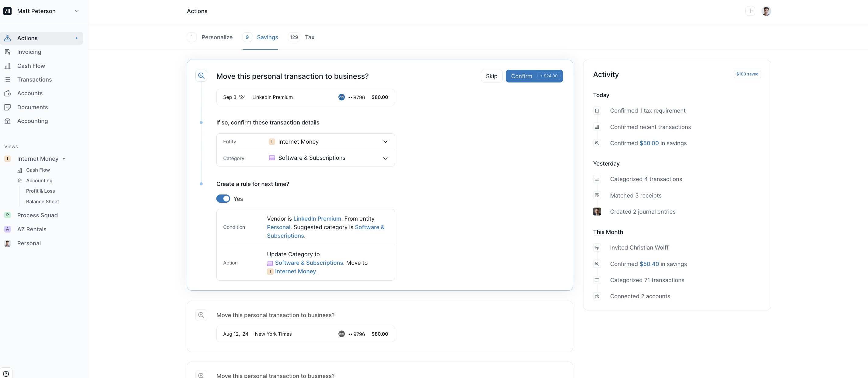Click the help question mark icon

click(6, 374)
